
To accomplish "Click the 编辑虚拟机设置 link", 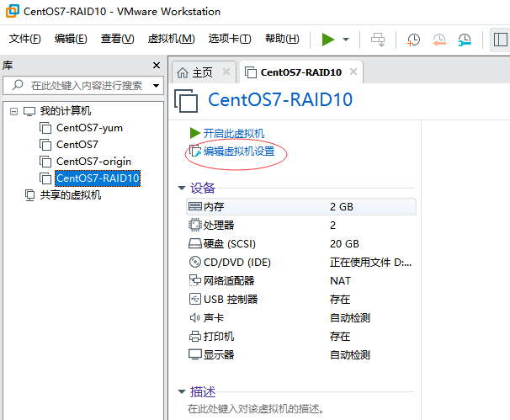I will (x=239, y=152).
